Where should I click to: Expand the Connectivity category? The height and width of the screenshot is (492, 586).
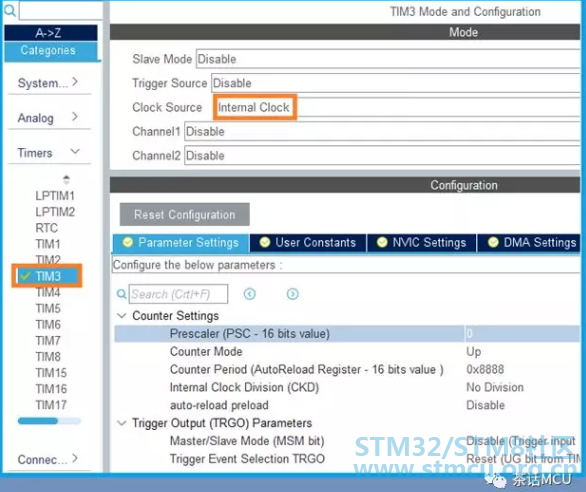pyautogui.click(x=49, y=459)
